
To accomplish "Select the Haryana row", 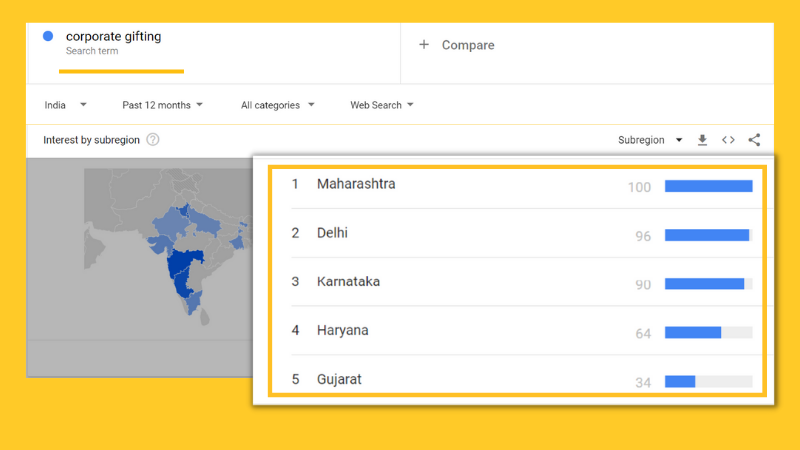I will point(521,331).
